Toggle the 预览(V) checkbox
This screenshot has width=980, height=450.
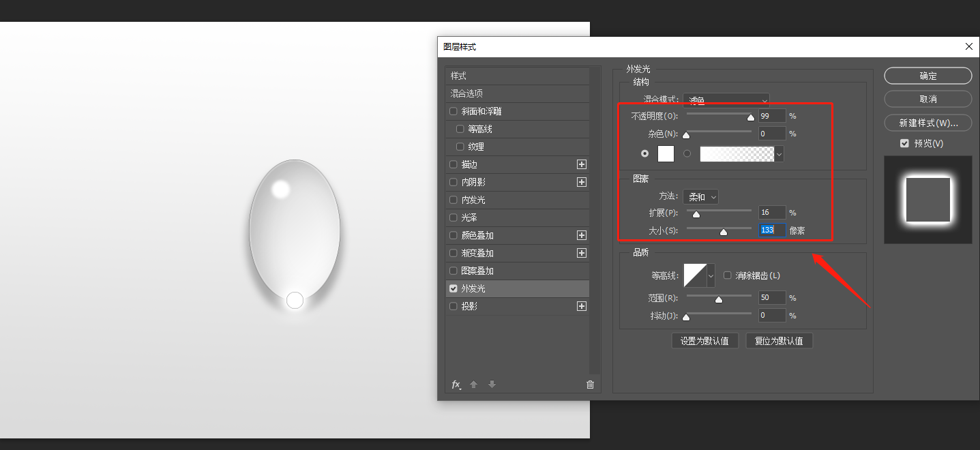pos(904,143)
